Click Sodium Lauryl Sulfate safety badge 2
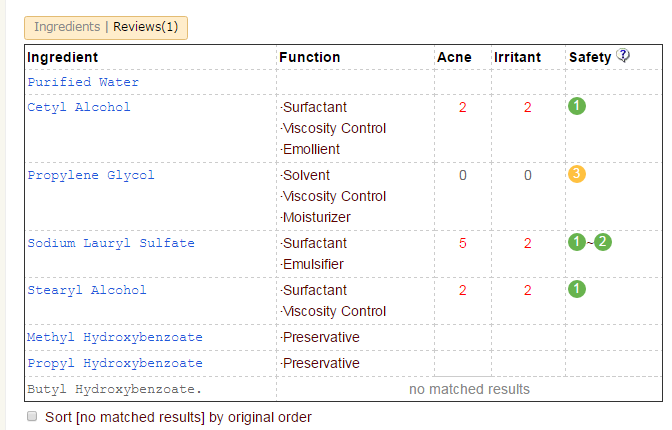 pos(602,242)
